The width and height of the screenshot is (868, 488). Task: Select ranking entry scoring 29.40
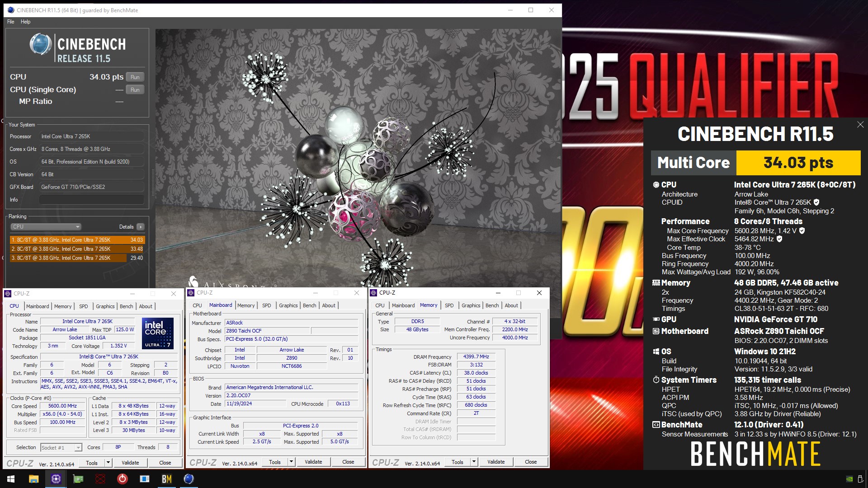77,258
